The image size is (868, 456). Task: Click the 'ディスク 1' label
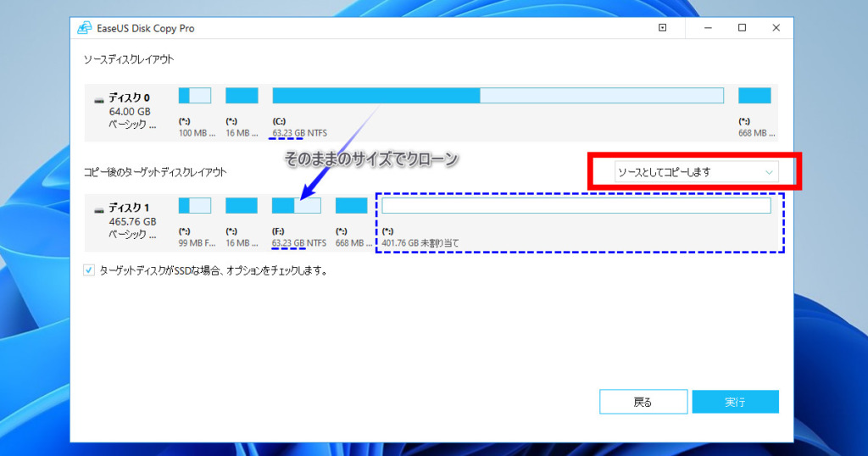129,208
